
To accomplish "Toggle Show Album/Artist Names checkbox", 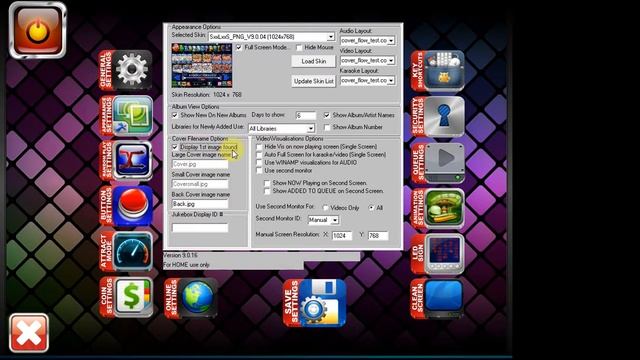I will (327, 116).
